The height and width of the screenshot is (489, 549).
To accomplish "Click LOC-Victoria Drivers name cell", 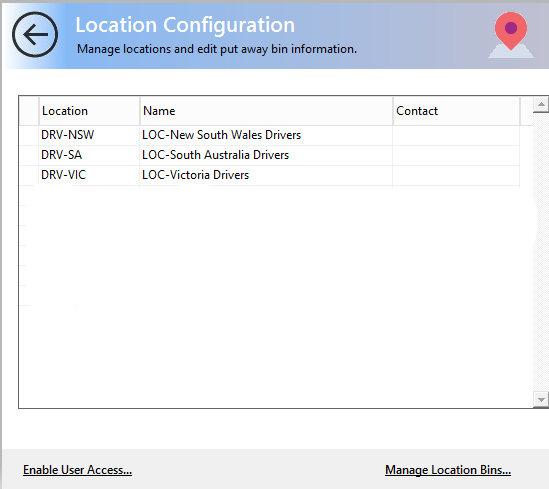I will (x=266, y=175).
